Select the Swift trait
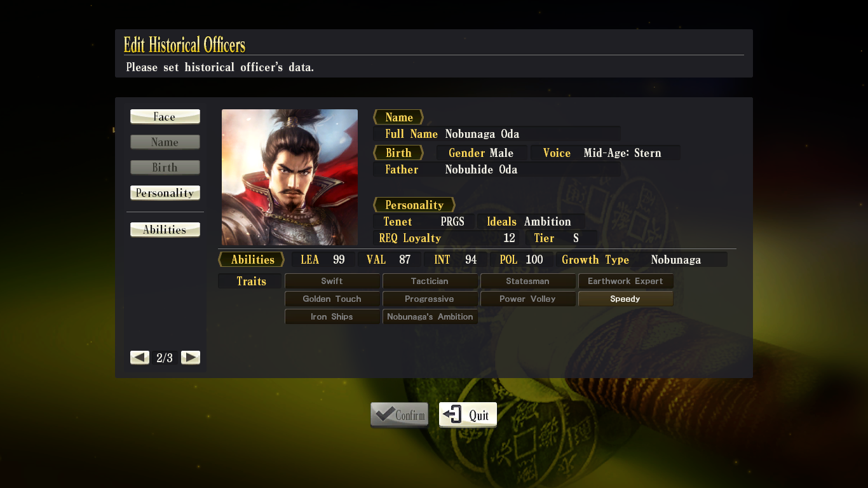The height and width of the screenshot is (488, 868). [x=332, y=281]
